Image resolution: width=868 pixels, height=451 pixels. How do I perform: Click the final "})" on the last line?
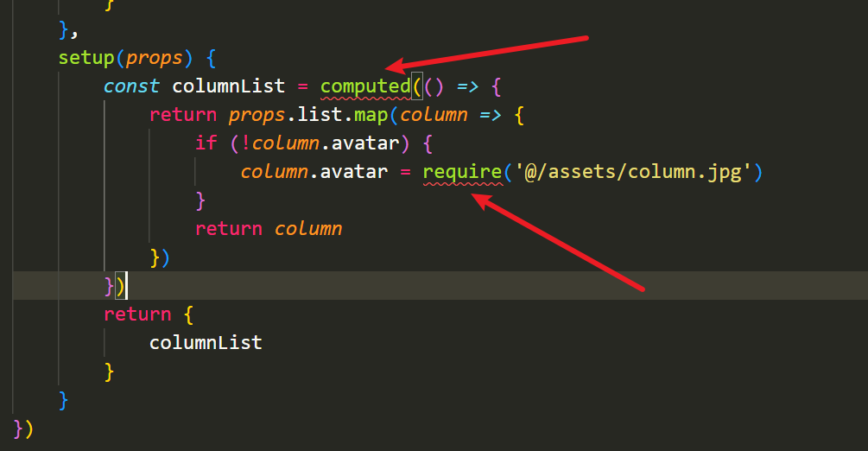tap(22, 428)
